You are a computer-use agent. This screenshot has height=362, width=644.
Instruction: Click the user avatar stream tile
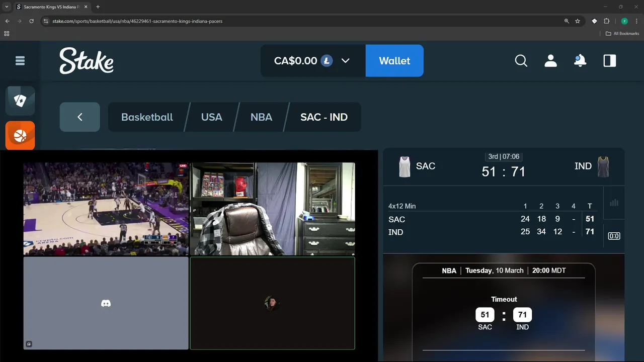(273, 303)
